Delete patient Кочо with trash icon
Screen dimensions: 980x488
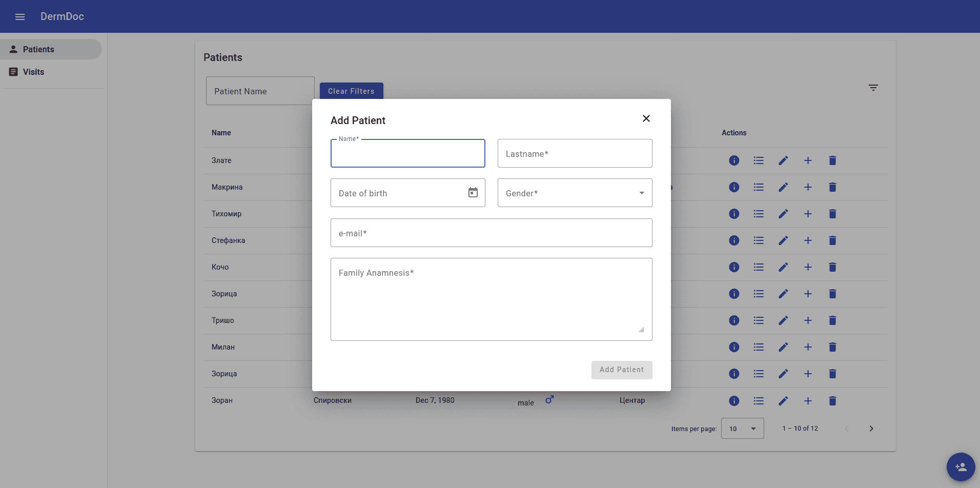click(832, 267)
